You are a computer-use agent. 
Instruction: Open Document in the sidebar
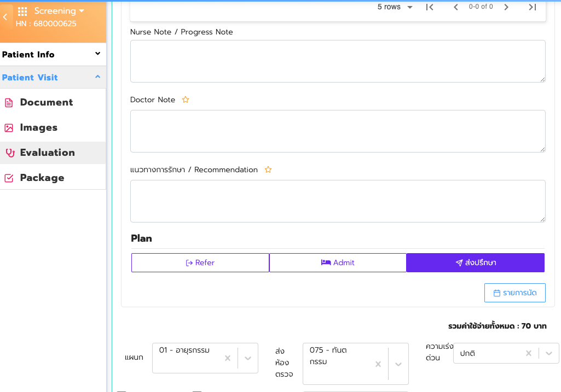pyautogui.click(x=46, y=102)
